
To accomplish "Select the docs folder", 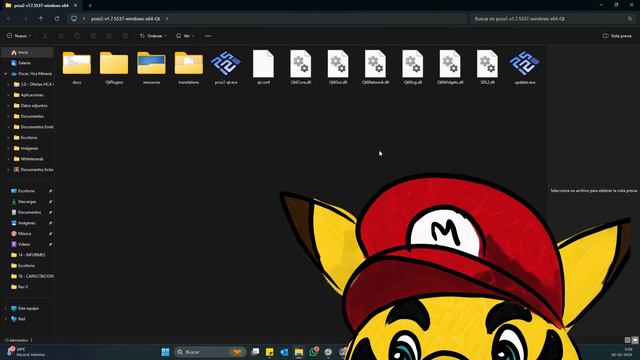I will [77, 67].
